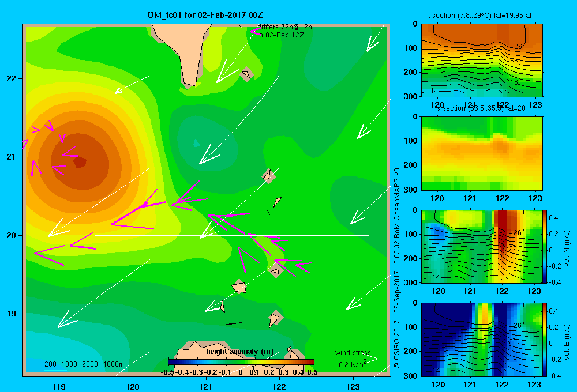Select the height anomaly color bar
577x392 pixels.
tap(241, 362)
